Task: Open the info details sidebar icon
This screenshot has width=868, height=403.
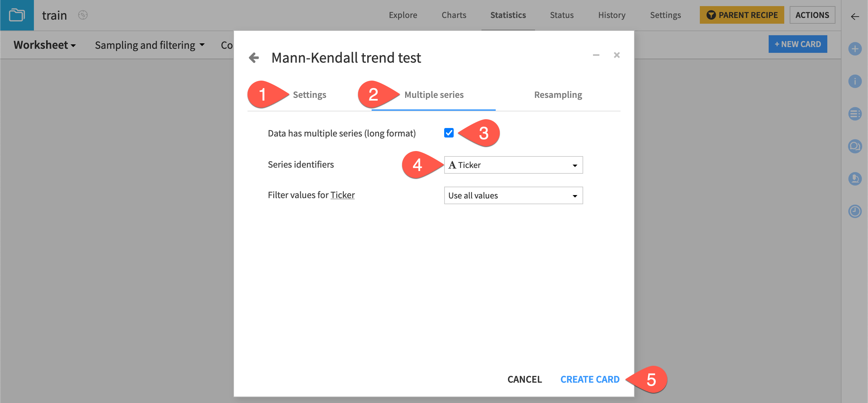Action: point(855,81)
